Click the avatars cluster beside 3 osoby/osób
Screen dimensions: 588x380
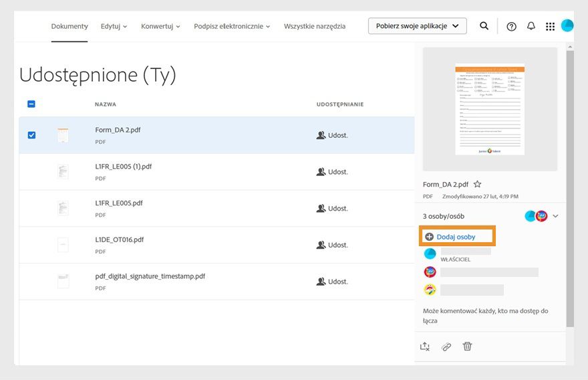point(536,216)
